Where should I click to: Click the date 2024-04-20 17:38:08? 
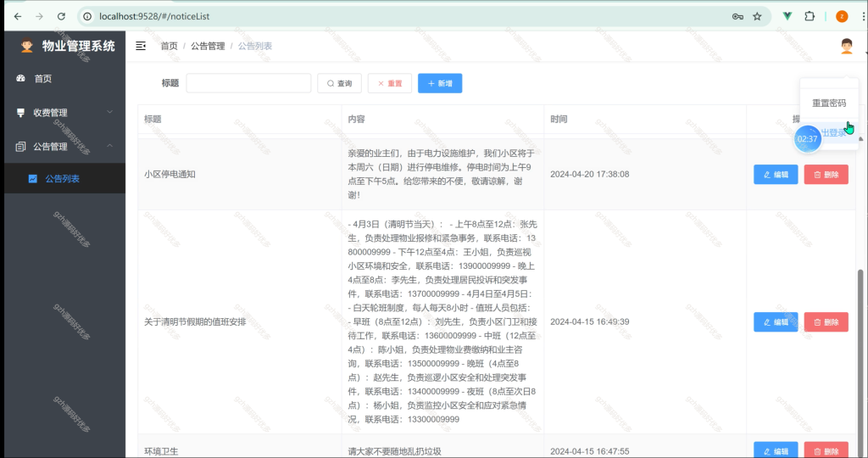click(x=590, y=174)
